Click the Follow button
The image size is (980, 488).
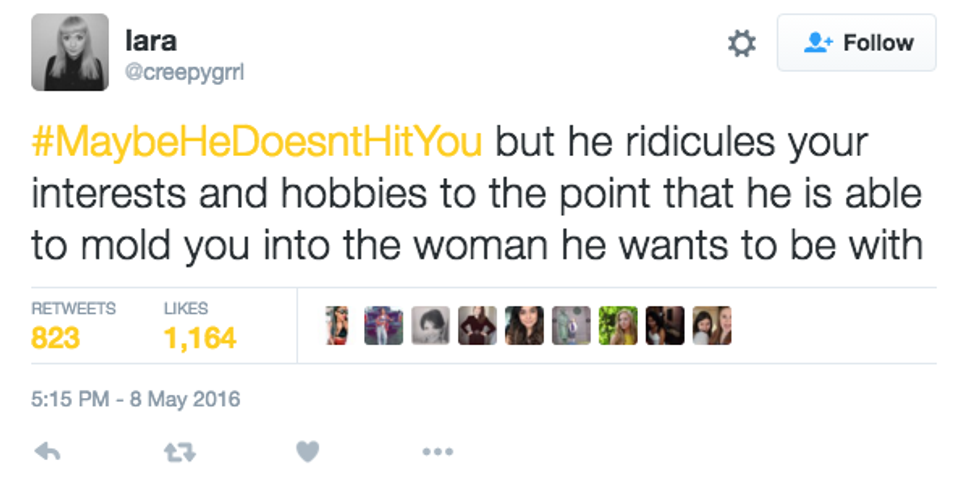[x=857, y=43]
